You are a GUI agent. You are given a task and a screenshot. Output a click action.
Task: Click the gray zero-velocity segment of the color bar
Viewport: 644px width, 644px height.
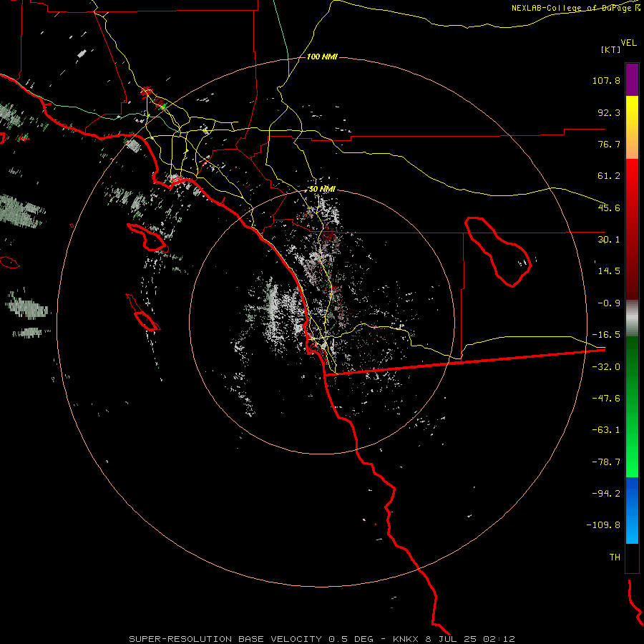632,318
